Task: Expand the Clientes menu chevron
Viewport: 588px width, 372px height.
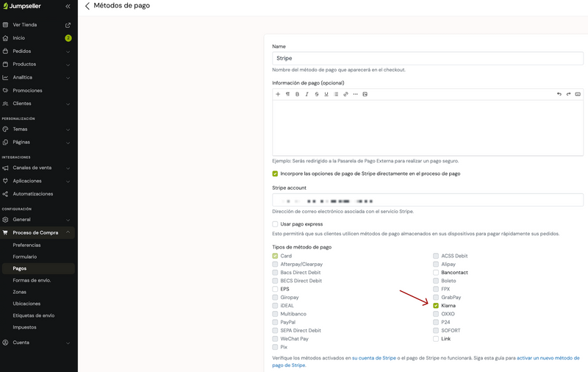Action: [x=68, y=104]
